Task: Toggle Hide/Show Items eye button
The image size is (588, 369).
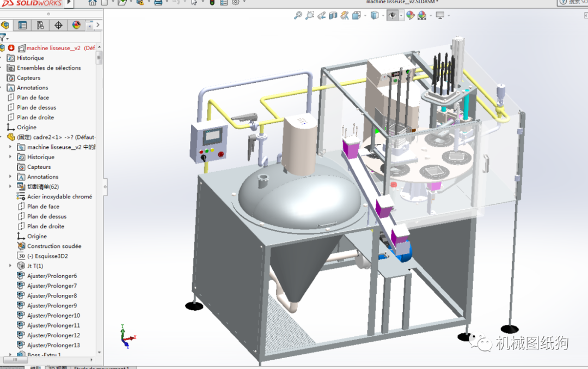Action: point(392,15)
